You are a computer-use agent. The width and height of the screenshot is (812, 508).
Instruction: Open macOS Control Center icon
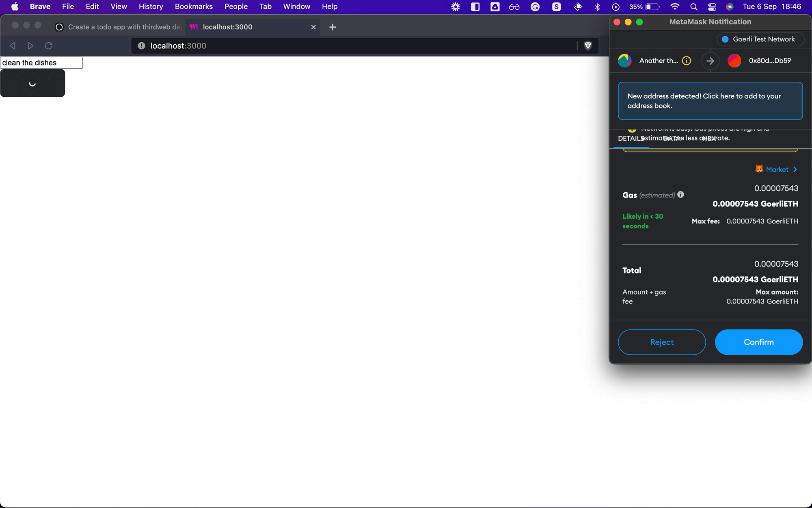point(712,7)
